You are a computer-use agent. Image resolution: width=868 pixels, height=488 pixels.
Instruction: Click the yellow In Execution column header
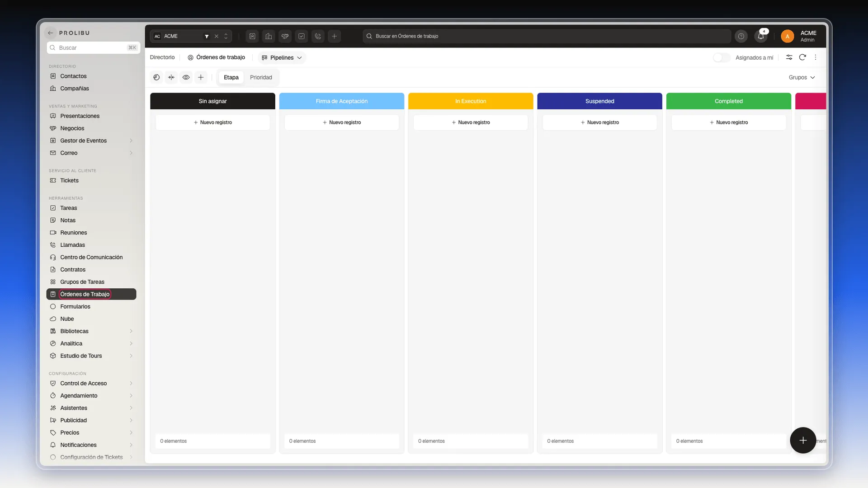pyautogui.click(x=471, y=101)
